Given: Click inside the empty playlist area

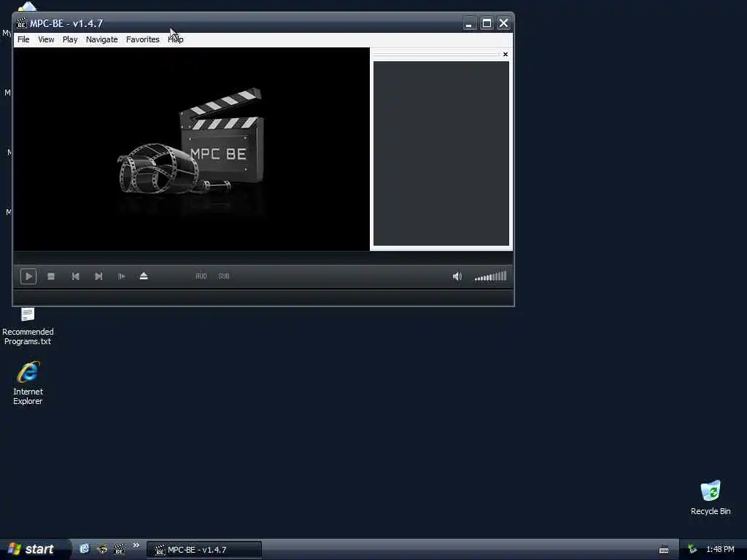Looking at the screenshot, I should (x=441, y=153).
